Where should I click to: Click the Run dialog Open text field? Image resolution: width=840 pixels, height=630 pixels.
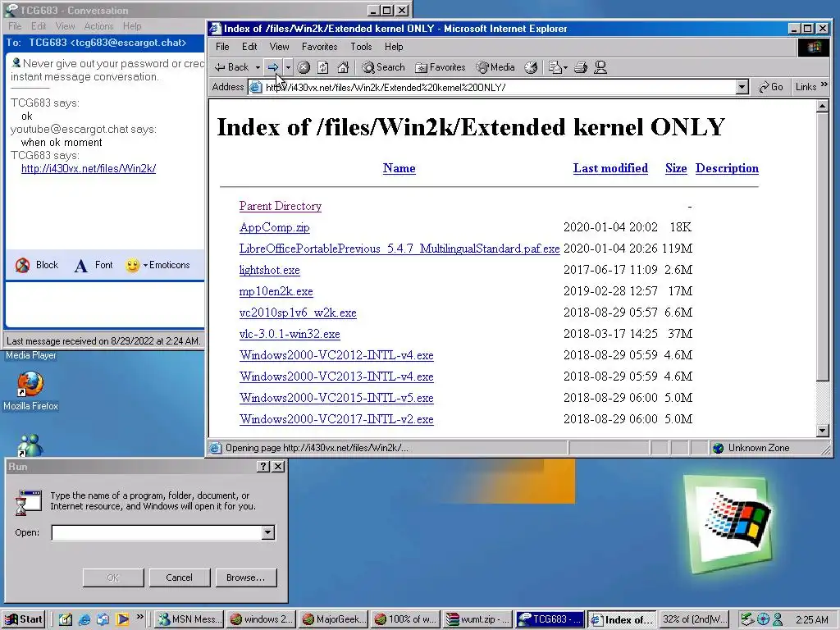click(157, 532)
